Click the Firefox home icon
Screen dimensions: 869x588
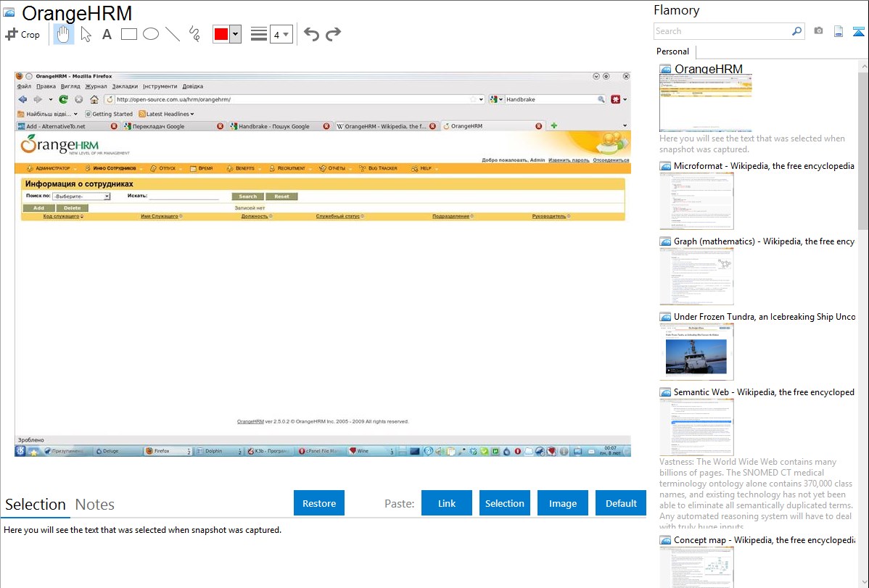[94, 100]
